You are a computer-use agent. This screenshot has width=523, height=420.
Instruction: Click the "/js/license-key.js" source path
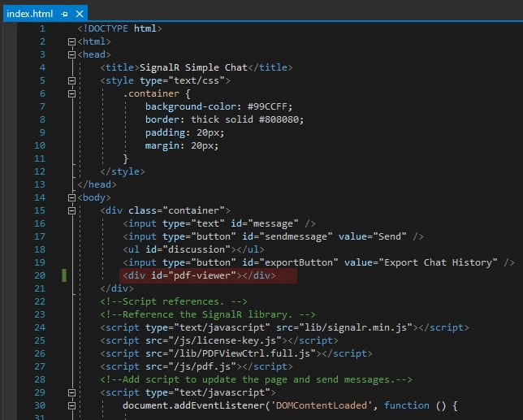point(225,340)
